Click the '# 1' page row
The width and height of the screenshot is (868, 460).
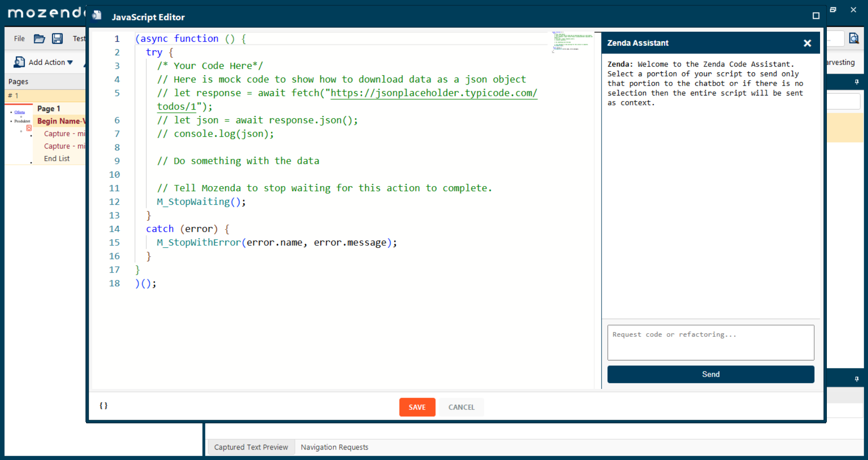(45, 96)
